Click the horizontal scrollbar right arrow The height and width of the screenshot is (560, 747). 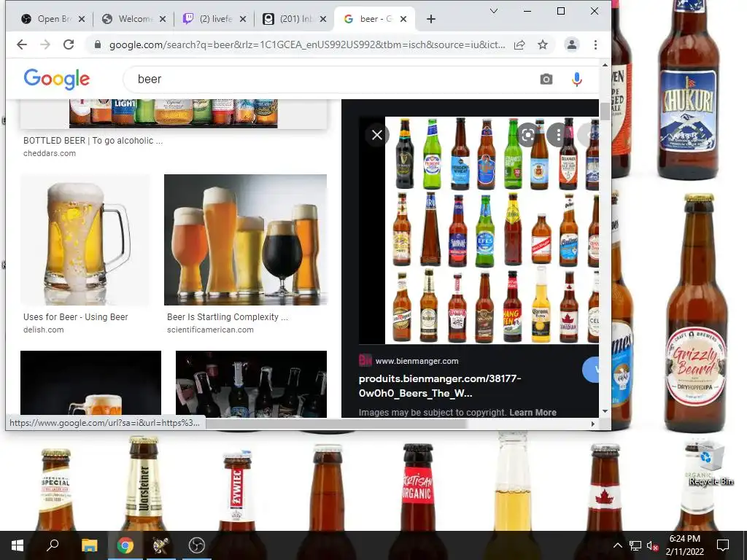tap(593, 424)
